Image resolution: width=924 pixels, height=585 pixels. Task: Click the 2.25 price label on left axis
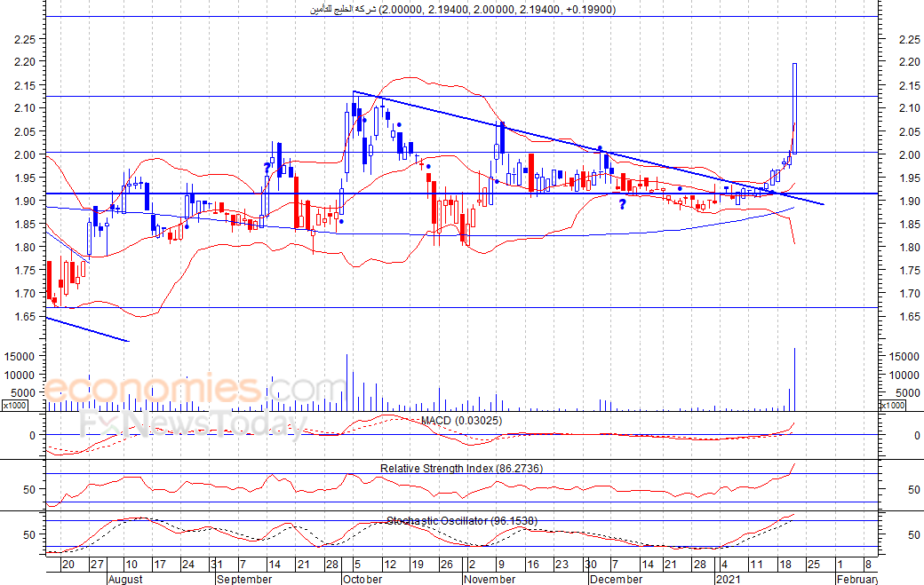[x=25, y=39]
